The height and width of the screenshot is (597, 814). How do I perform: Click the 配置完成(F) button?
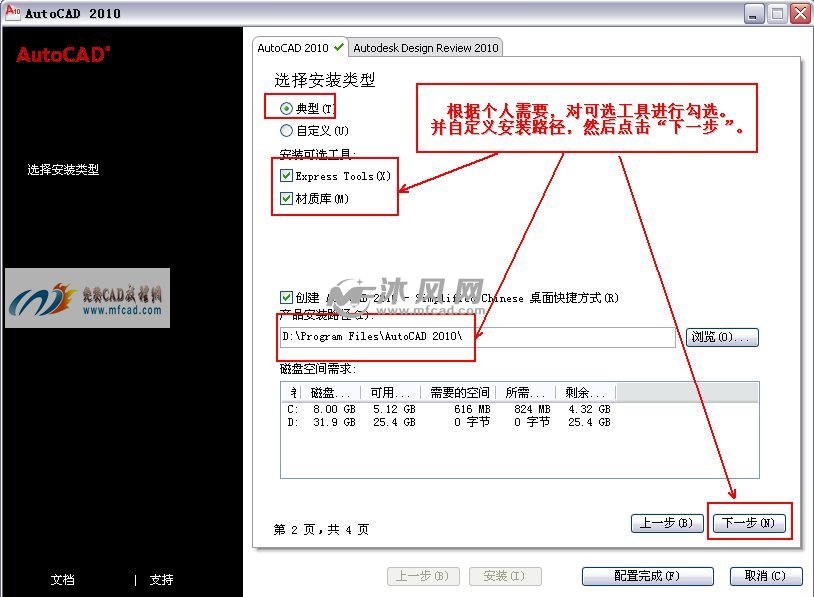647,576
